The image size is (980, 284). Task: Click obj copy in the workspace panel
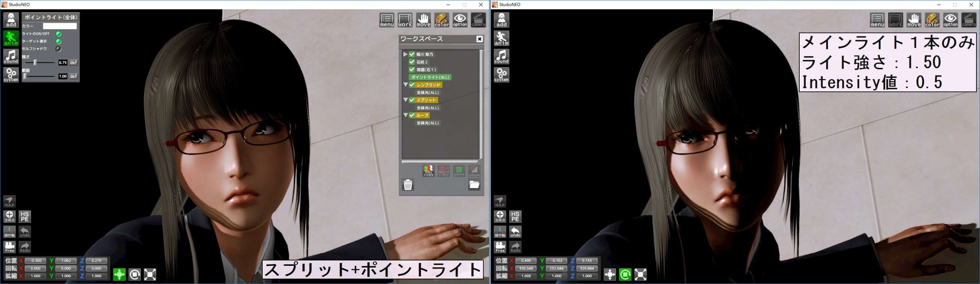coord(428,171)
